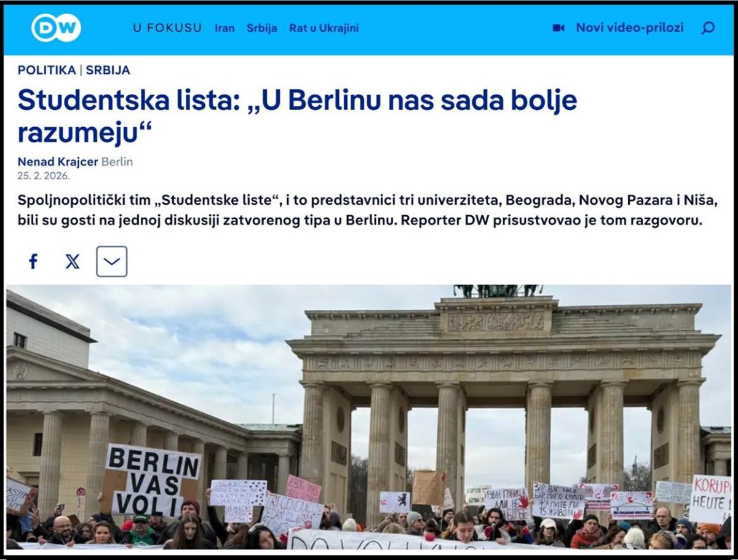The height and width of the screenshot is (560, 738).
Task: Expand more sharing options chevron
Action: click(x=111, y=261)
